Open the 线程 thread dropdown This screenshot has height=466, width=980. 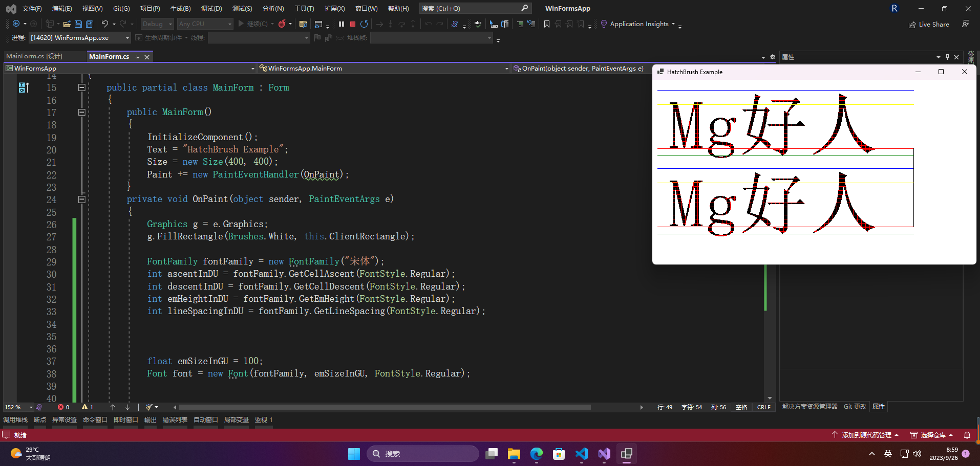[x=259, y=37]
